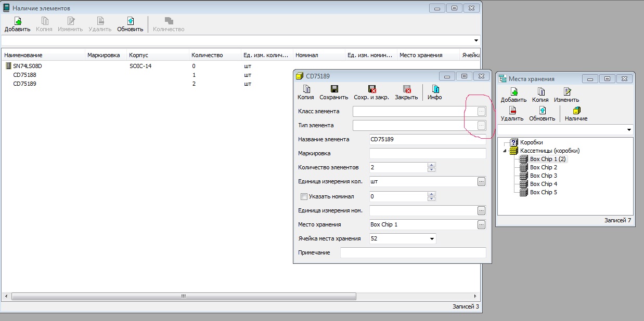
Task: Open the Тип элемента browse button
Action: [x=481, y=125]
